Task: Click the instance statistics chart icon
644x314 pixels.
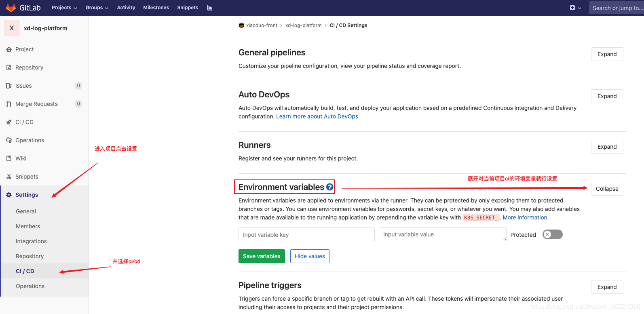Action: pyautogui.click(x=209, y=8)
